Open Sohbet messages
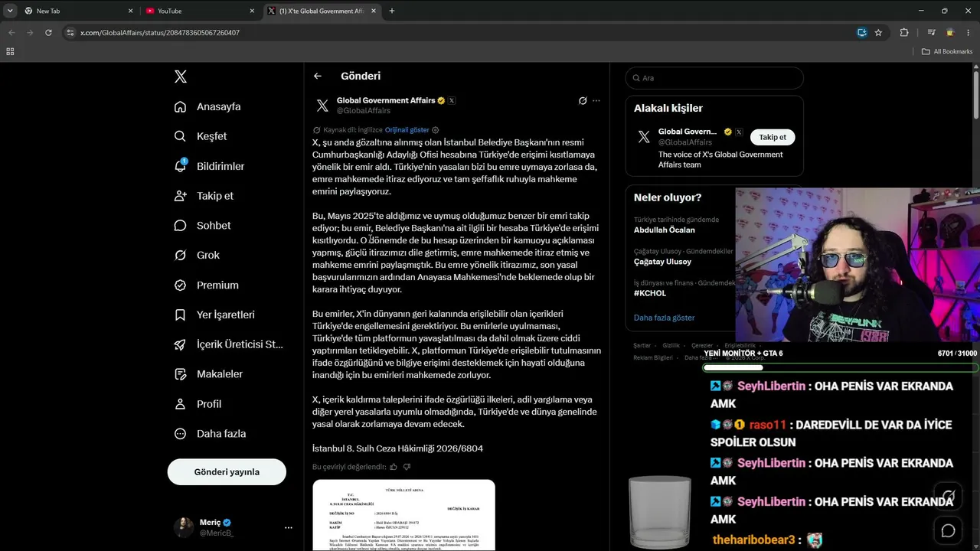Image resolution: width=980 pixels, height=551 pixels. [x=202, y=226]
